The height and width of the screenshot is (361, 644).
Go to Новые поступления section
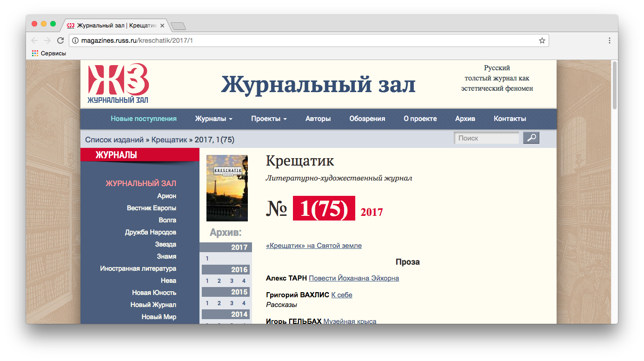point(144,119)
